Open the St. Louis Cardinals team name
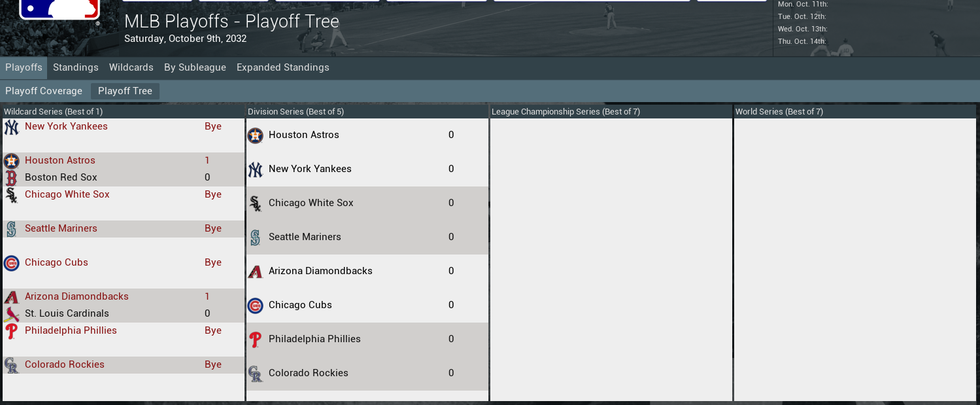Viewport: 980px width, 405px height. coord(67,313)
